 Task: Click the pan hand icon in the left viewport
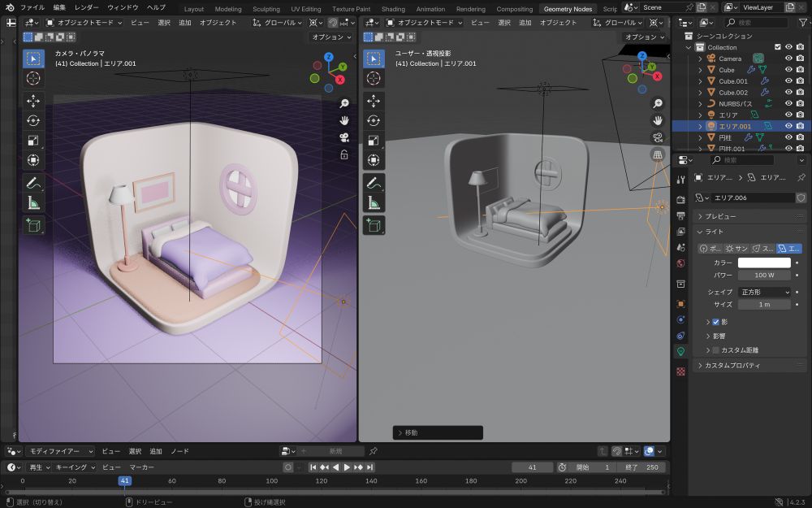[x=343, y=120]
